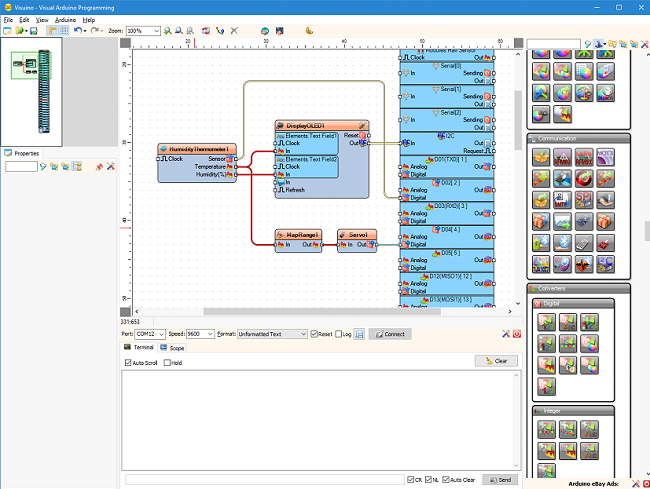
Task: Click the Properties filter input field
Action: 21,167
